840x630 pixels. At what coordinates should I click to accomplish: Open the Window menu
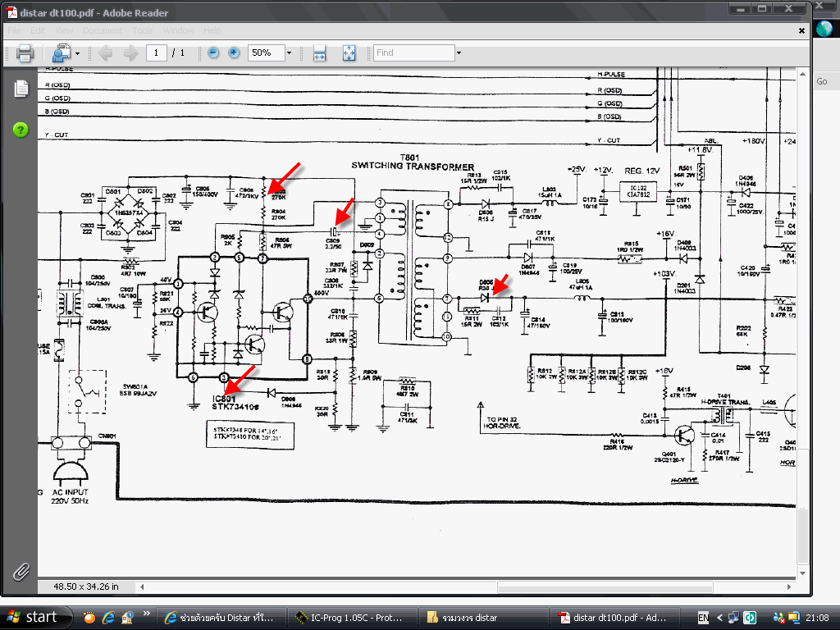[x=178, y=30]
